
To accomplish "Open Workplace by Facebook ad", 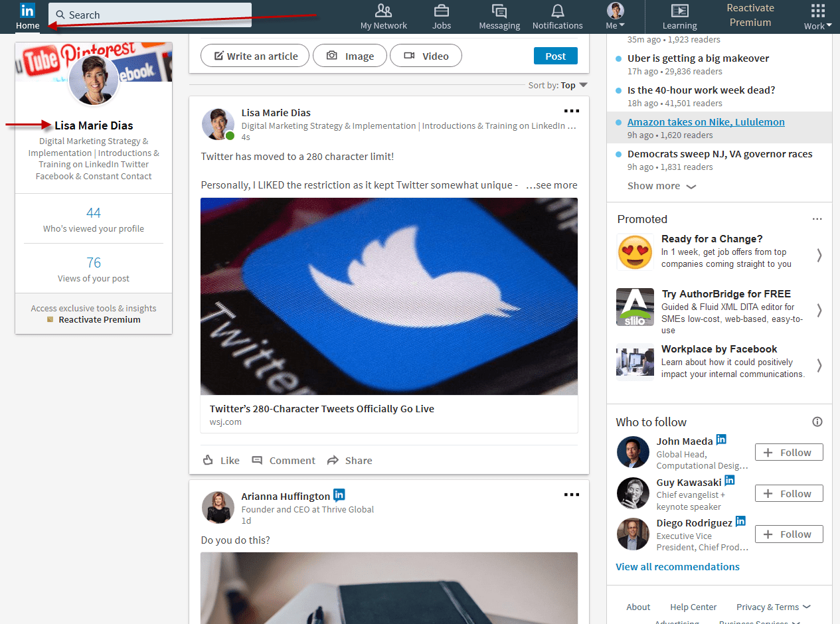I will click(719, 349).
